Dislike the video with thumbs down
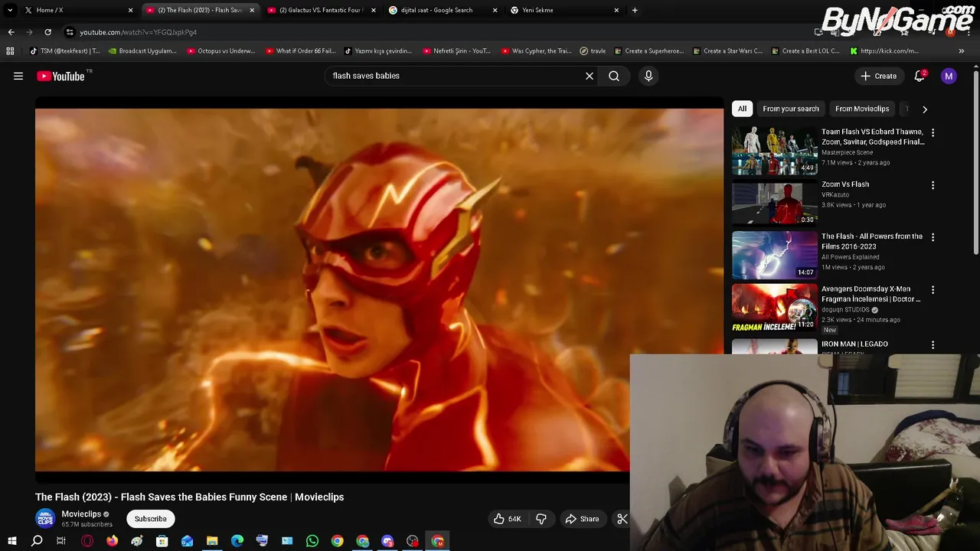Viewport: 980px width, 551px height. (x=541, y=519)
